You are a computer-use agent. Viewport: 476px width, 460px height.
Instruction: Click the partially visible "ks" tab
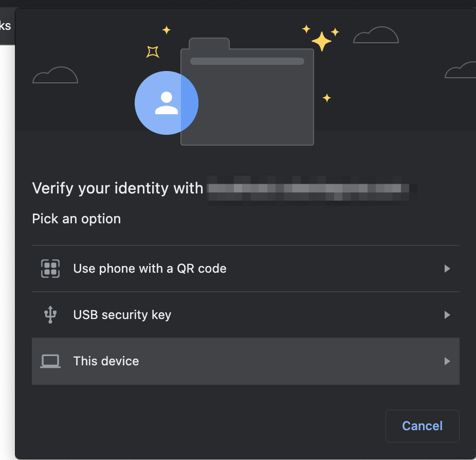click(5, 26)
